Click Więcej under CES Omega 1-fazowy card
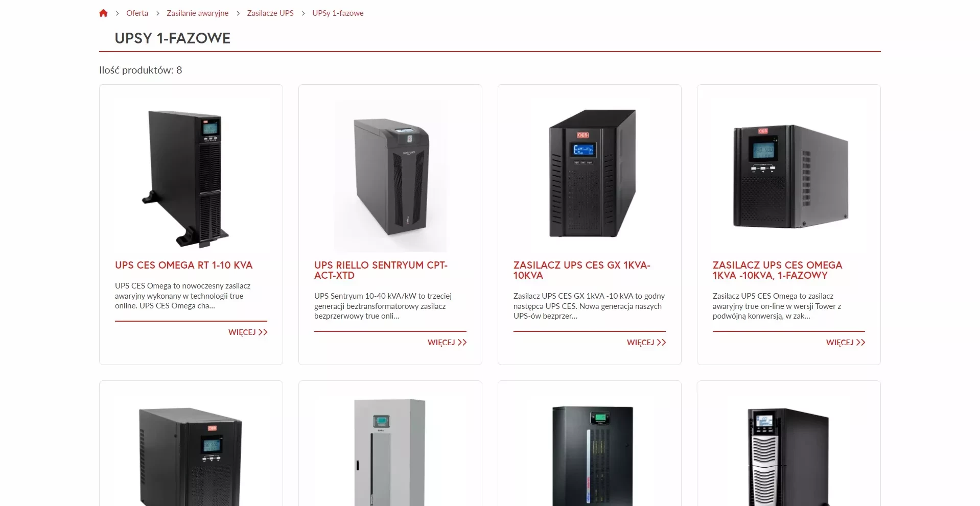Screen dimensions: 980x506 (x=846, y=343)
